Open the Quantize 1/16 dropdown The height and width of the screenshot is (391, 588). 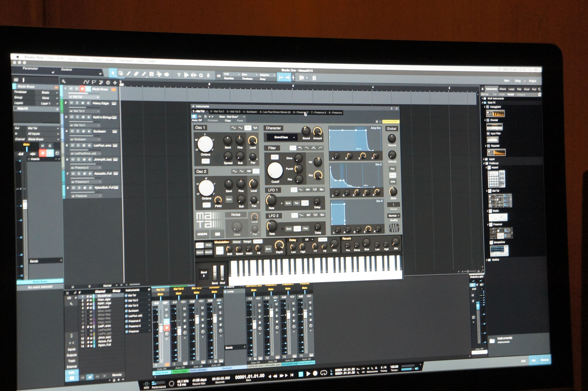pos(232,74)
